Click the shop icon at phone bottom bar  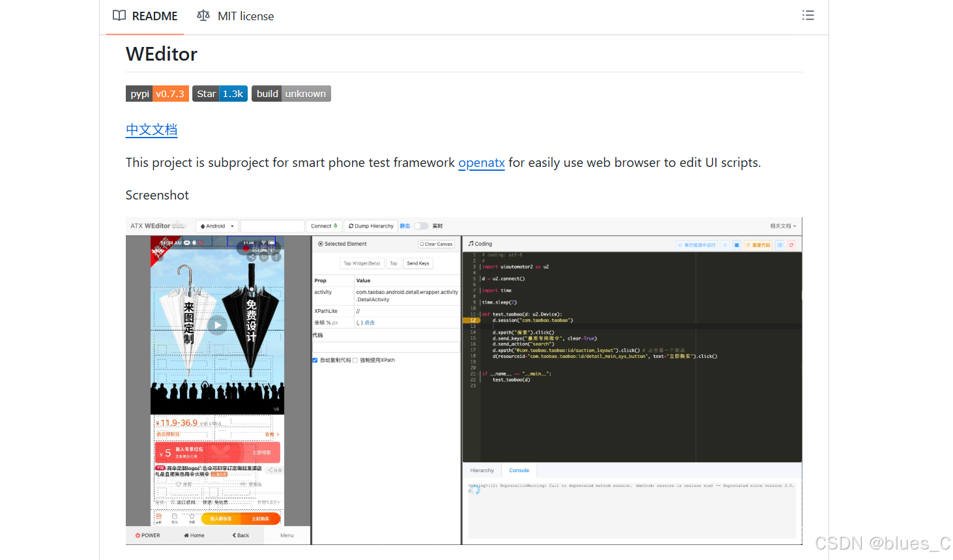click(x=158, y=518)
